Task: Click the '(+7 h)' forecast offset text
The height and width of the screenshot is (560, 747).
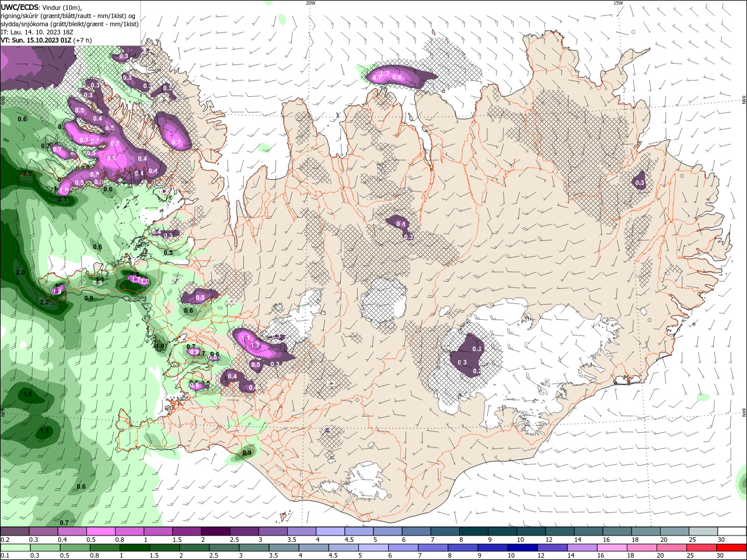Action: [81, 40]
